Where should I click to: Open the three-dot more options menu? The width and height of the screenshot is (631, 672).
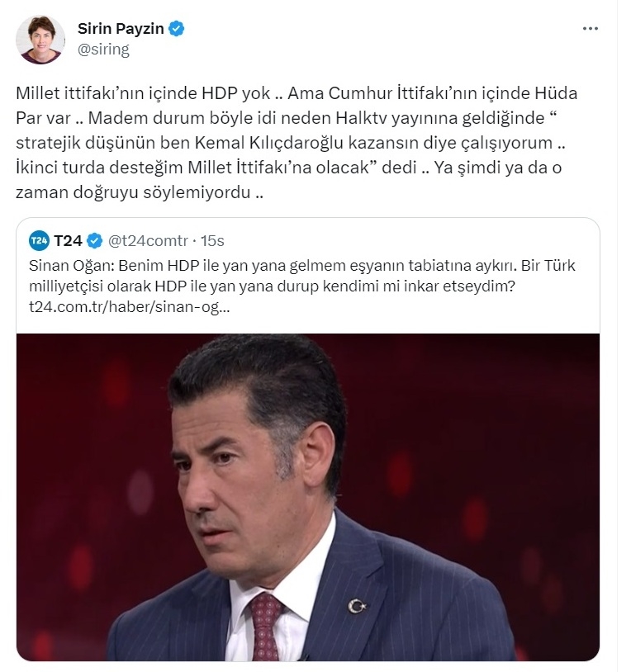pos(591,28)
